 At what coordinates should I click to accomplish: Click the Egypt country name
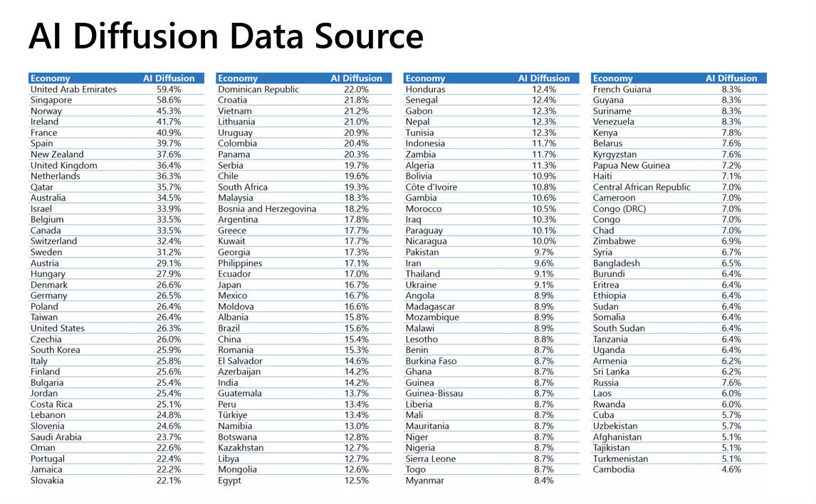(230, 481)
